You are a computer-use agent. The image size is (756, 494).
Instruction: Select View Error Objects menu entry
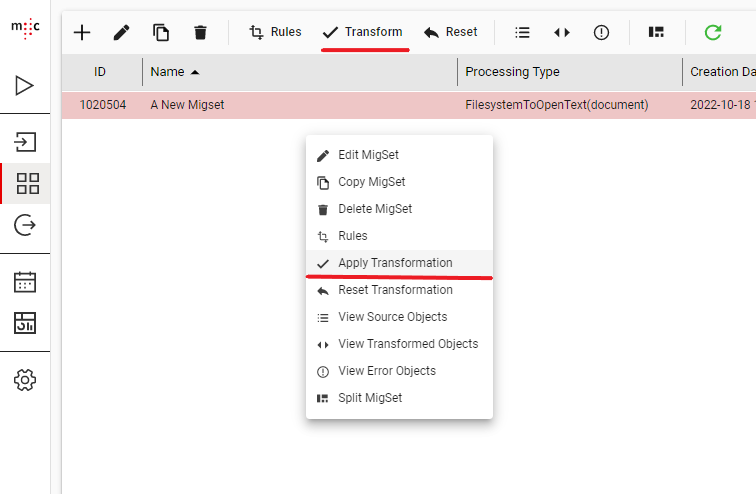(x=387, y=371)
